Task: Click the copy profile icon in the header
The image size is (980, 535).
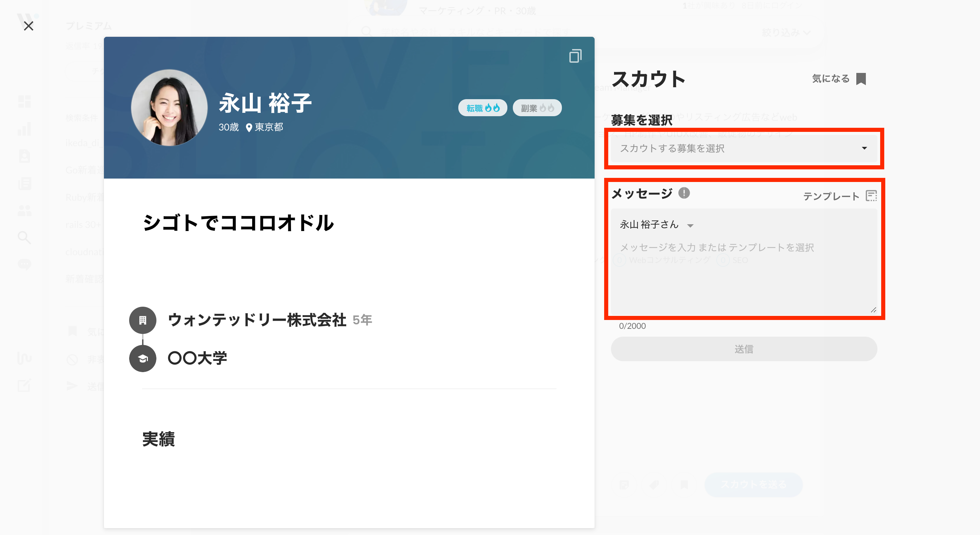Action: pyautogui.click(x=575, y=56)
